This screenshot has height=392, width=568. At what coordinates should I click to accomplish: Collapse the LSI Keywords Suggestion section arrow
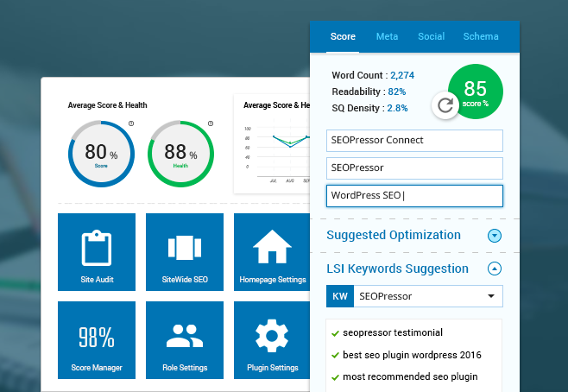tap(495, 269)
